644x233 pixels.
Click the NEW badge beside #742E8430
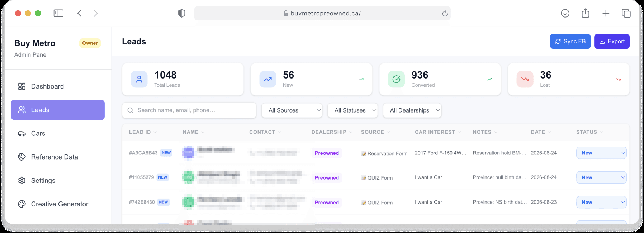tap(164, 202)
